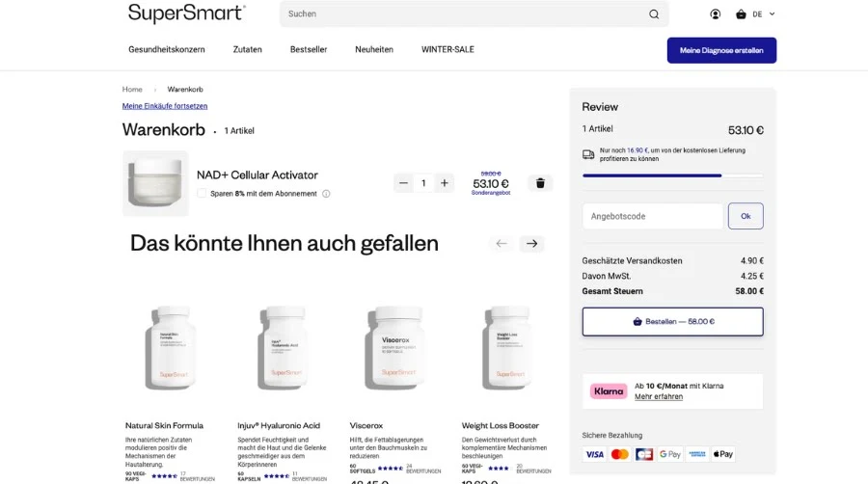Open the Gesundheitskonzern menu

point(167,49)
